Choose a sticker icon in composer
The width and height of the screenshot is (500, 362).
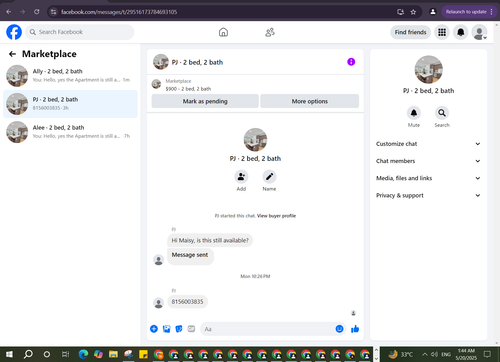tap(179, 329)
